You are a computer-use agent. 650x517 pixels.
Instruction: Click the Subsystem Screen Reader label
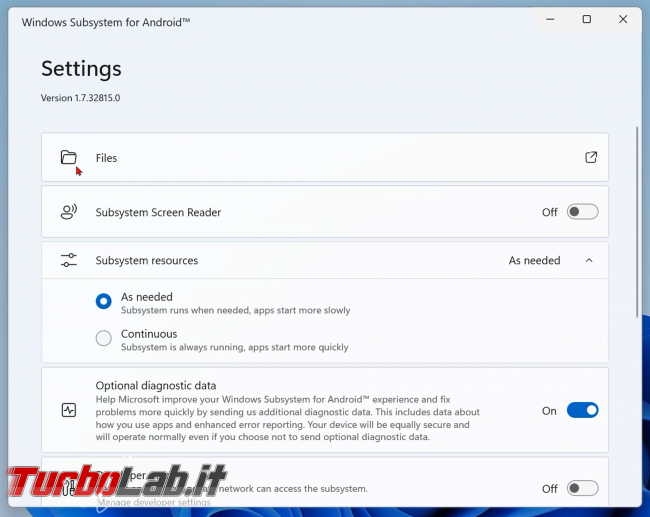coord(158,212)
